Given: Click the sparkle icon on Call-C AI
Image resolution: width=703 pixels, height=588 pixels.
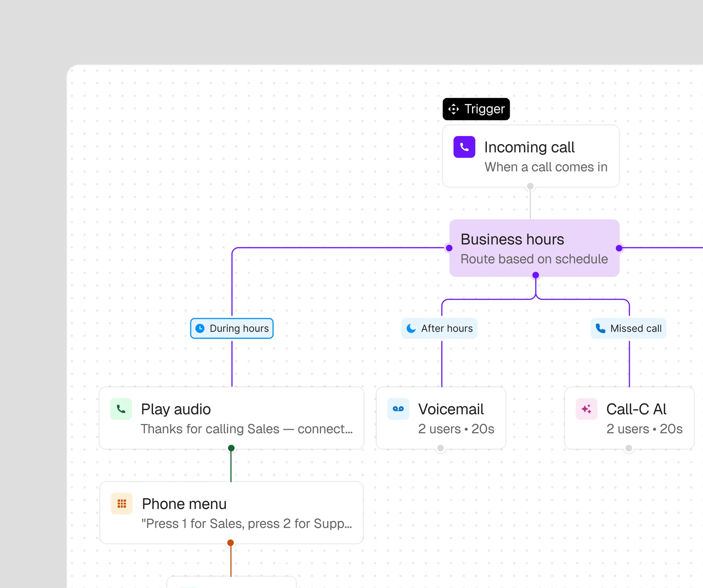Looking at the screenshot, I should pyautogui.click(x=586, y=409).
